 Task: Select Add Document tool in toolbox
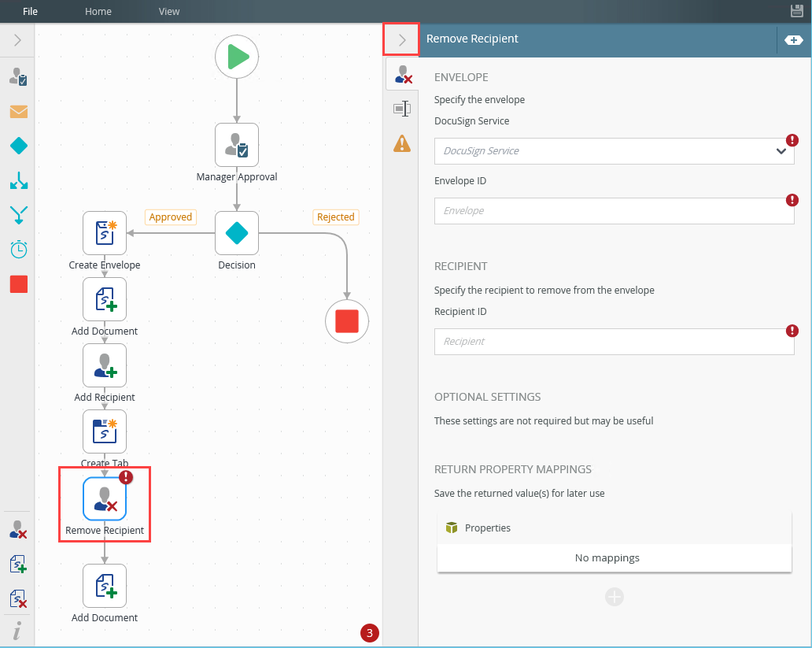18,564
